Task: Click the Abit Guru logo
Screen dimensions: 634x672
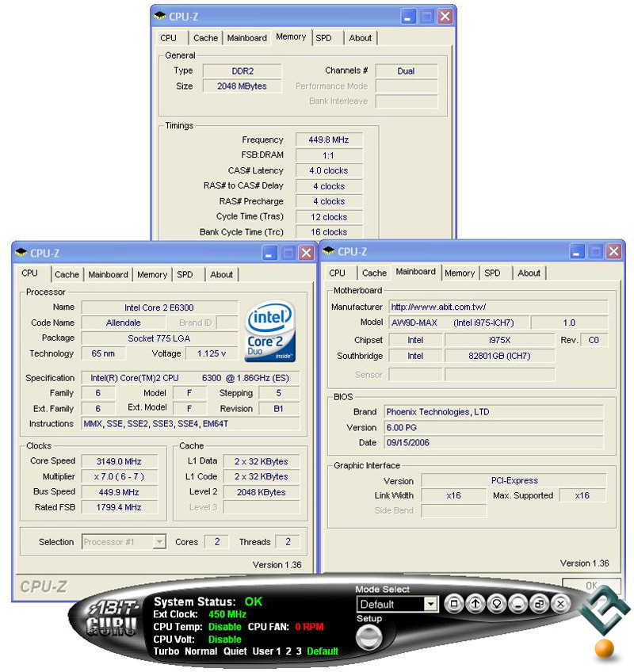Action: (113, 618)
